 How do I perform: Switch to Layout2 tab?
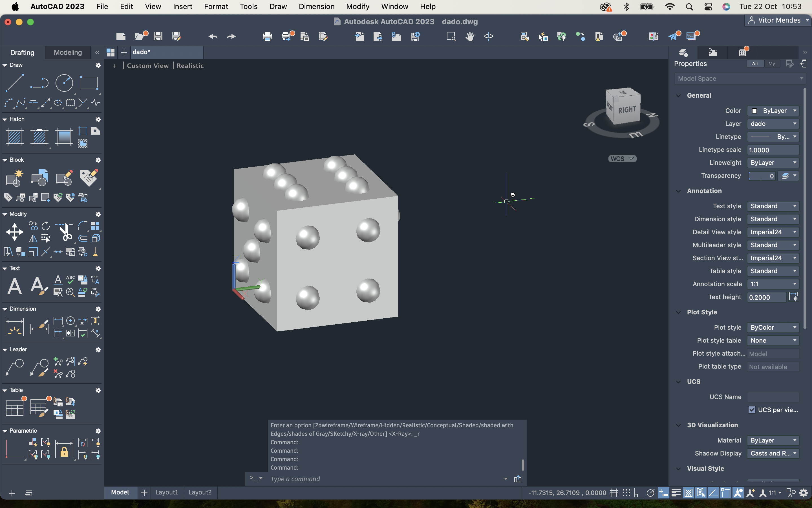(200, 492)
